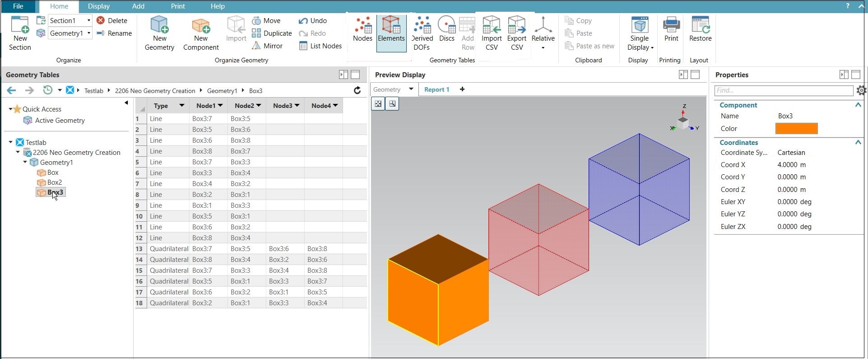Viewport: 868px width, 359px height.
Task: Open the Type column filter dropdown
Action: click(181, 105)
